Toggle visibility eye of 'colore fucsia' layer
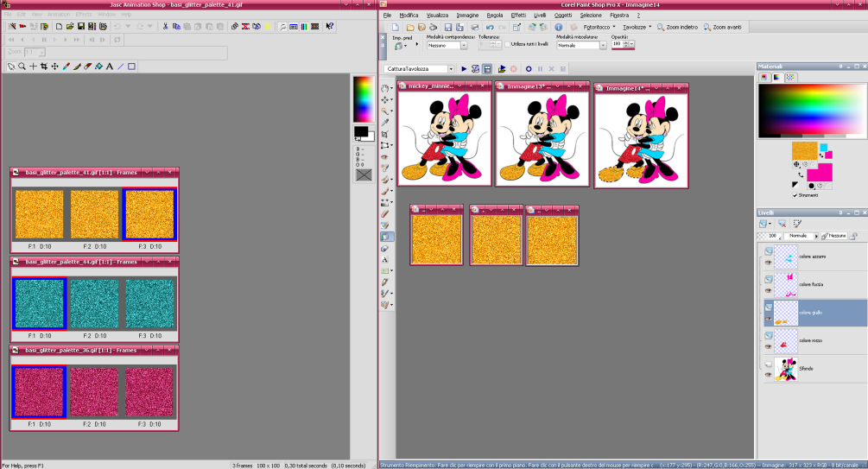Viewport: 868px width, 469px height. pyautogui.click(x=769, y=290)
